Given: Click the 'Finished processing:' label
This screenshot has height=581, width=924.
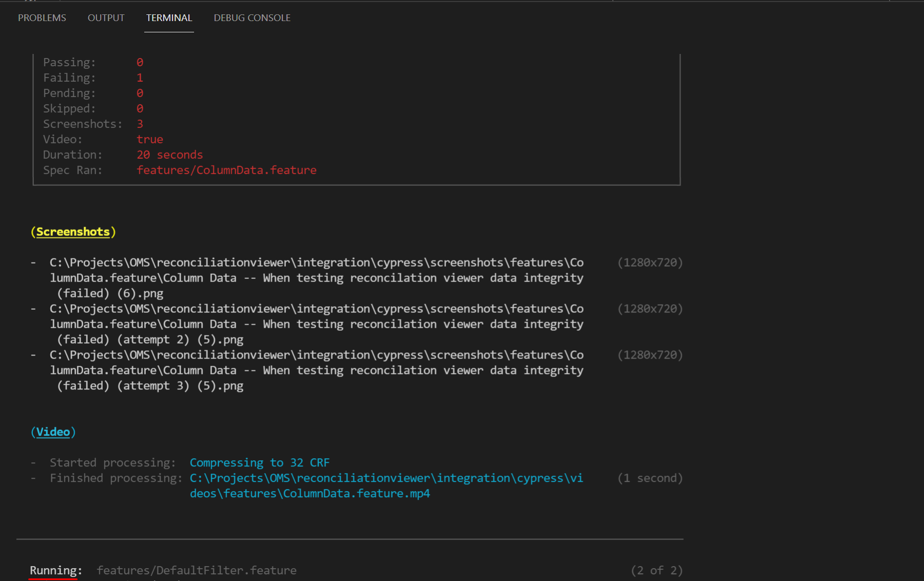Looking at the screenshot, I should 116,478.
